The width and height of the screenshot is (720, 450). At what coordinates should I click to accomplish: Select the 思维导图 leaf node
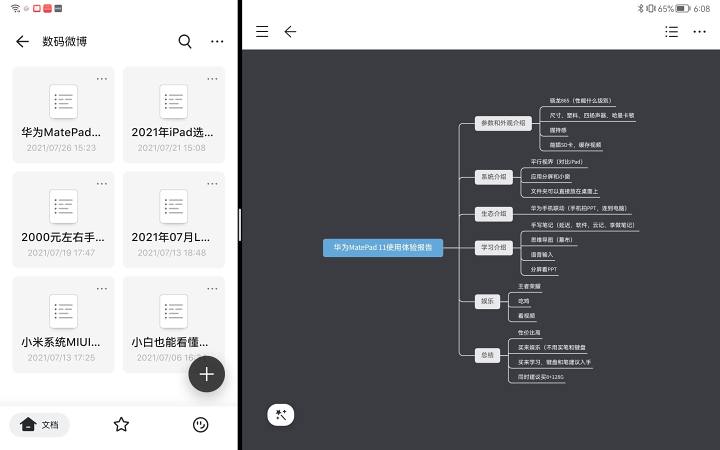pos(551,240)
